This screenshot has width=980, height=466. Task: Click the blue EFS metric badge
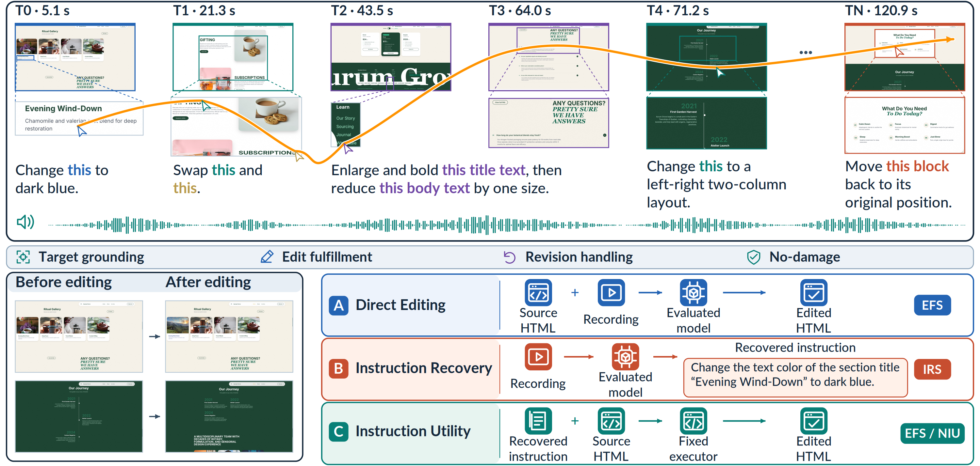[932, 305]
